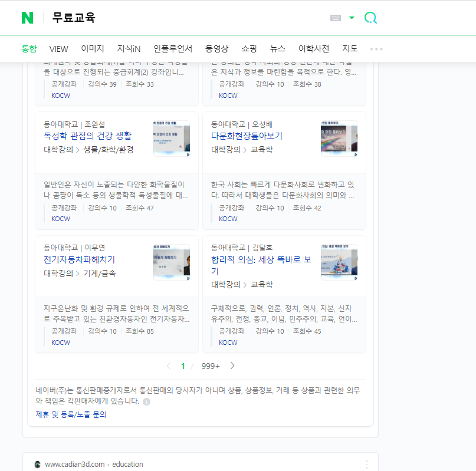
Task: Open the 인플루언서 tab
Action: 173,48
